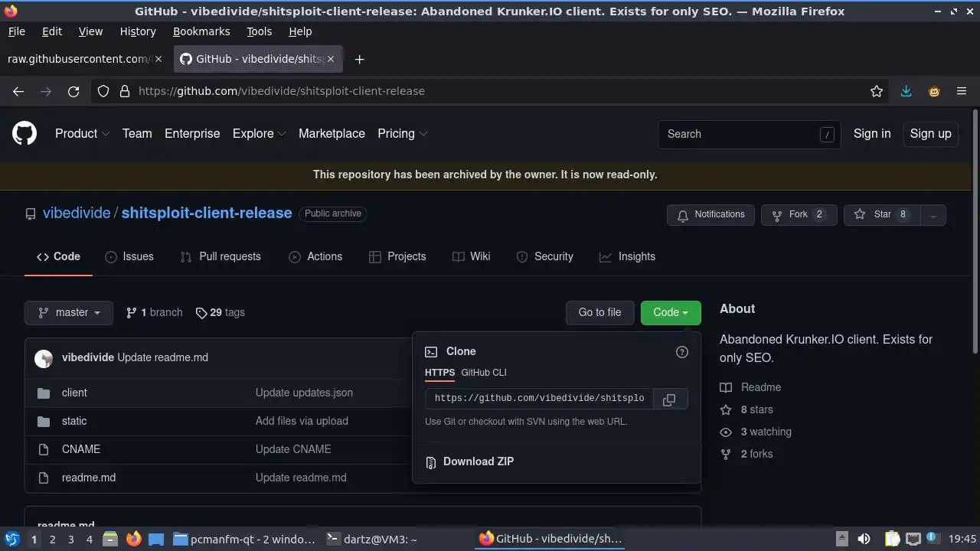This screenshot has width=980, height=551.
Task: Click the tracking protection shield icon
Action: tap(103, 91)
